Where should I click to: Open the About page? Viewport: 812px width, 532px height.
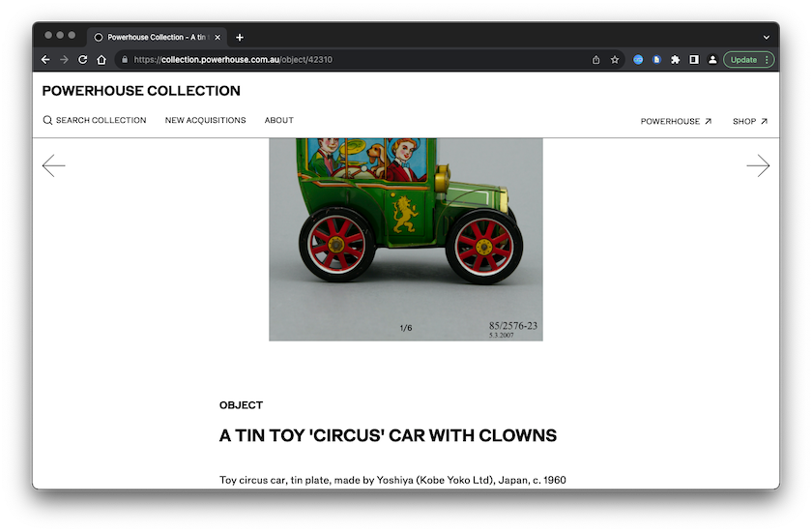coord(279,121)
